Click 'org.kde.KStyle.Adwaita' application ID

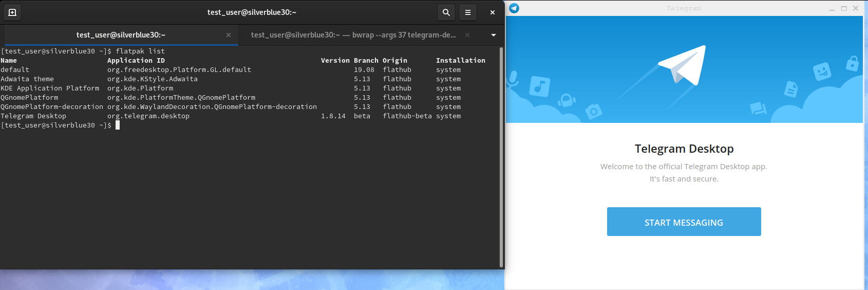click(x=153, y=79)
